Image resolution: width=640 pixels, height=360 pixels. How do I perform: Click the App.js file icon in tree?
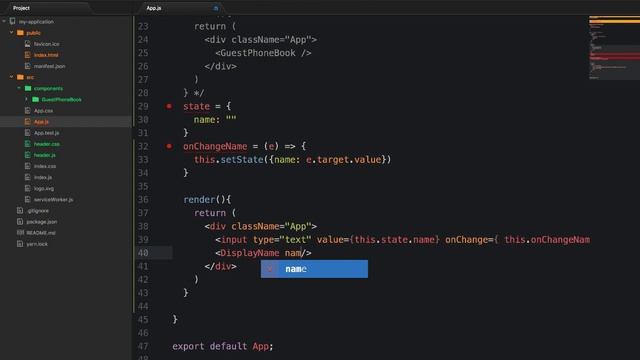(x=27, y=122)
